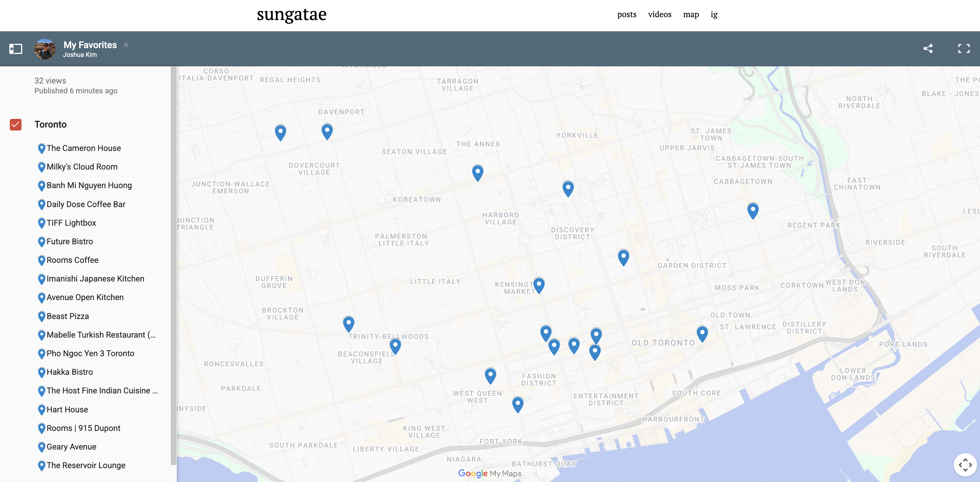Click the pin above the Niagara label
The width and height of the screenshot is (980, 482).
pyautogui.click(x=518, y=405)
